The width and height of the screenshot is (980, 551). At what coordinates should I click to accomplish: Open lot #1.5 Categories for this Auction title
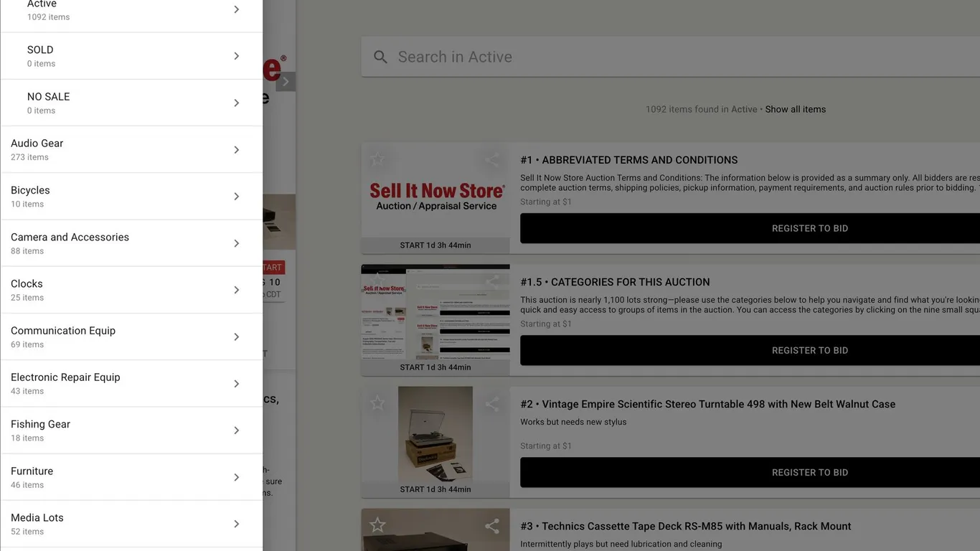coord(615,282)
